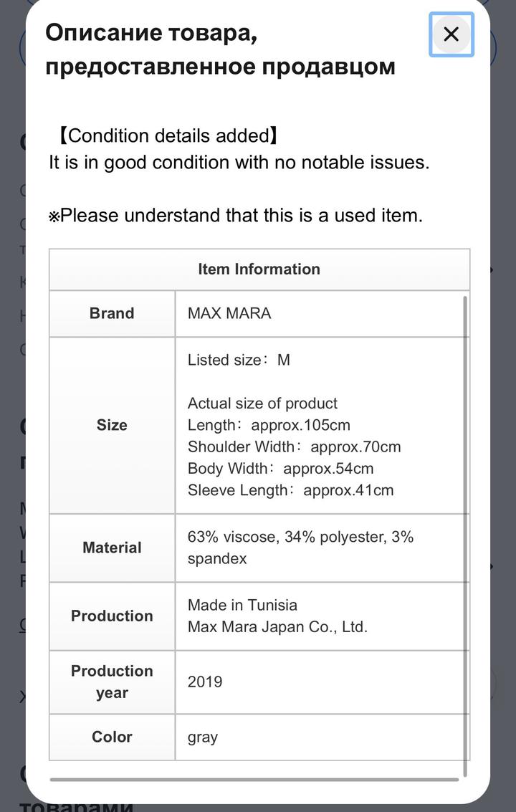Image resolution: width=516 pixels, height=812 pixels.
Task: Select the Size row label
Action: (111, 425)
